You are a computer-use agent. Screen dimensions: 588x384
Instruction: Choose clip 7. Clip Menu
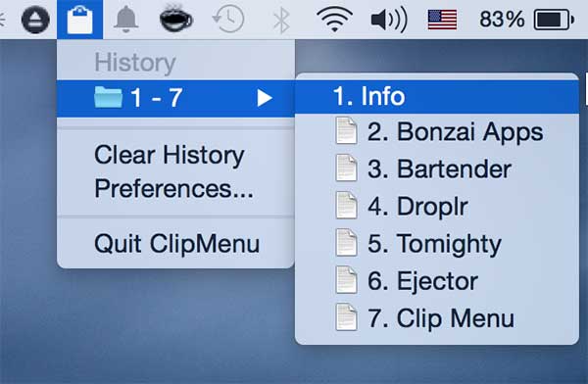pos(437,318)
